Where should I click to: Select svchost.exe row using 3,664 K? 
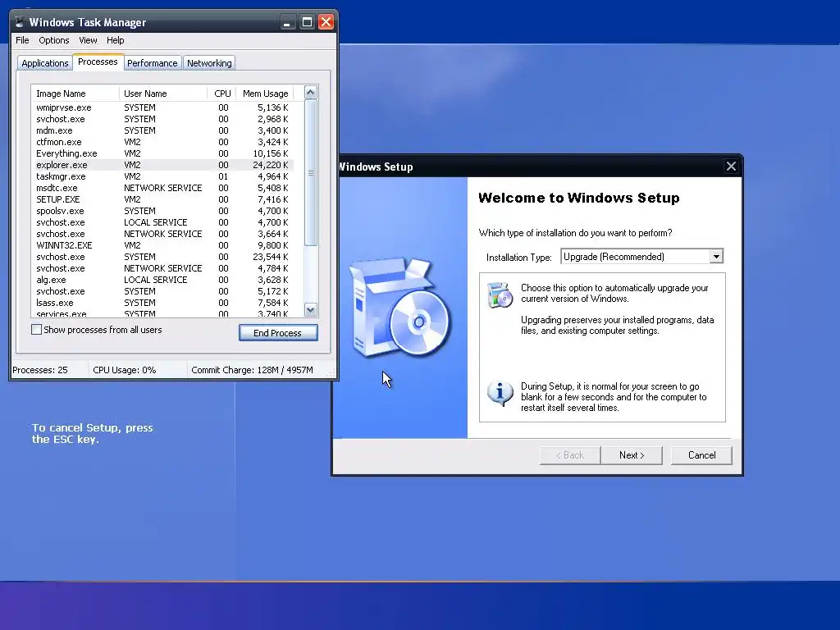[162, 234]
